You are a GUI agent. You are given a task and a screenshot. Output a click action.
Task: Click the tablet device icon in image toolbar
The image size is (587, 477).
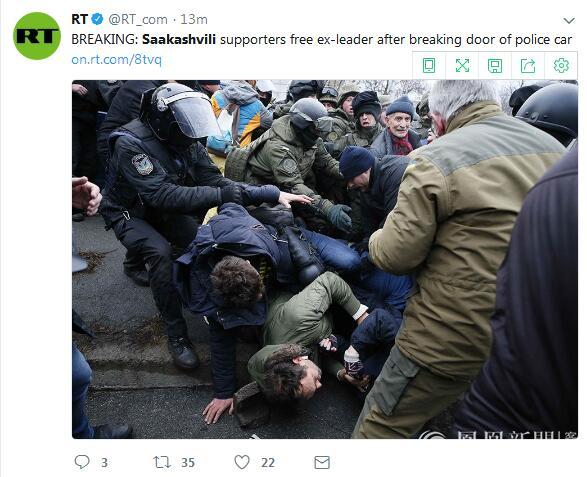click(429, 66)
